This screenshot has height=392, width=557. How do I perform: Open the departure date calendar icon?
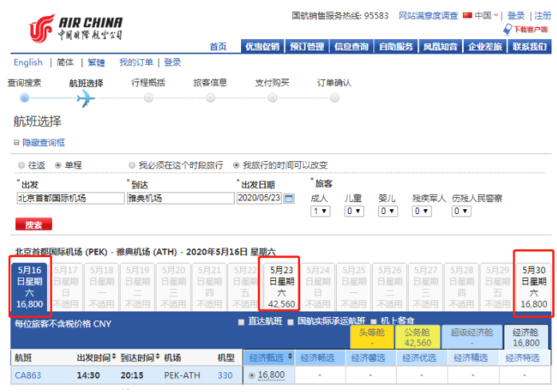[x=289, y=198]
